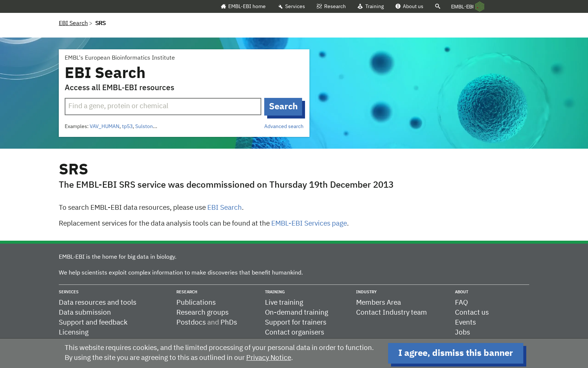Open Contact Industry team footer link
The width and height of the screenshot is (588, 368).
(391, 312)
